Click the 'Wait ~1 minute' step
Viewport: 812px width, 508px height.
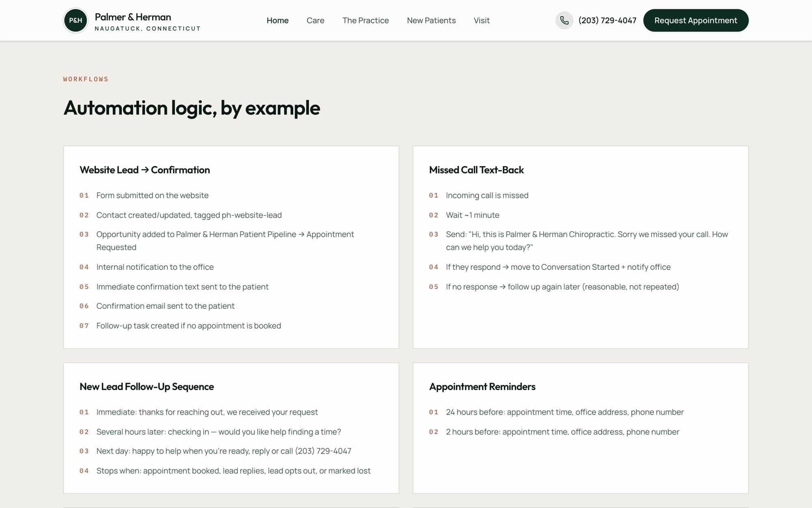[x=473, y=215]
